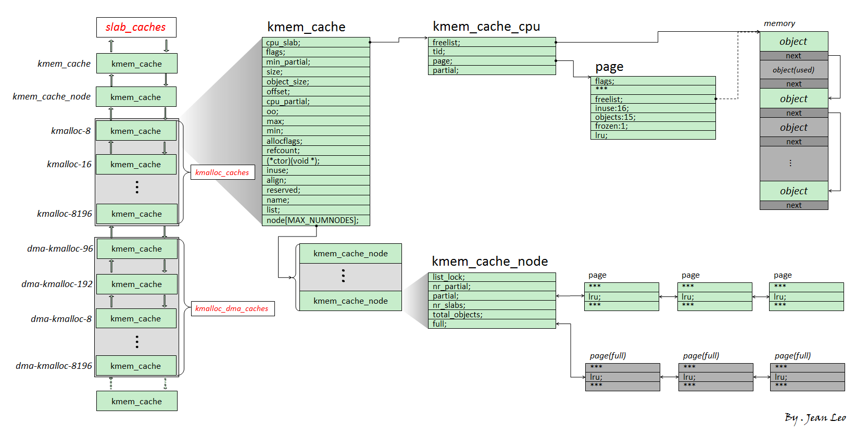The width and height of the screenshot is (868, 447).
Task: Click the kmem_cache box for dma-kmalloc-192
Action: point(136,284)
